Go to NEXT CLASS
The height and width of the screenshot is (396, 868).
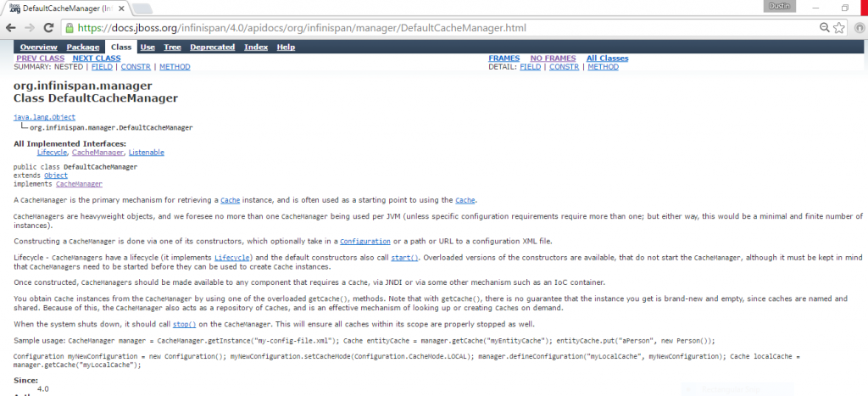97,59
